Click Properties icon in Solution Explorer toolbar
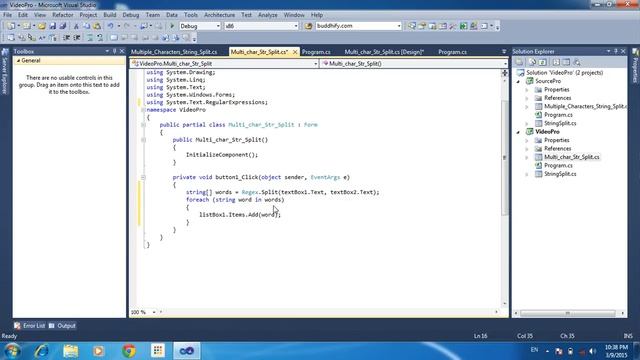 click(520, 62)
